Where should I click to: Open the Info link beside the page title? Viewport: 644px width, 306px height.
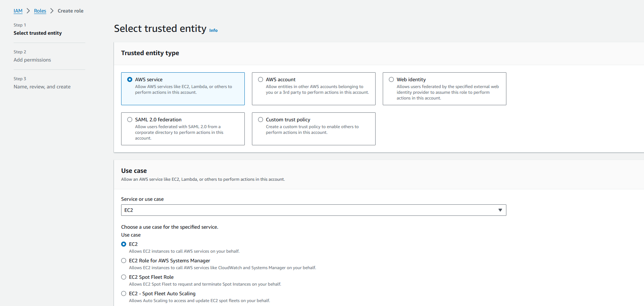click(213, 30)
